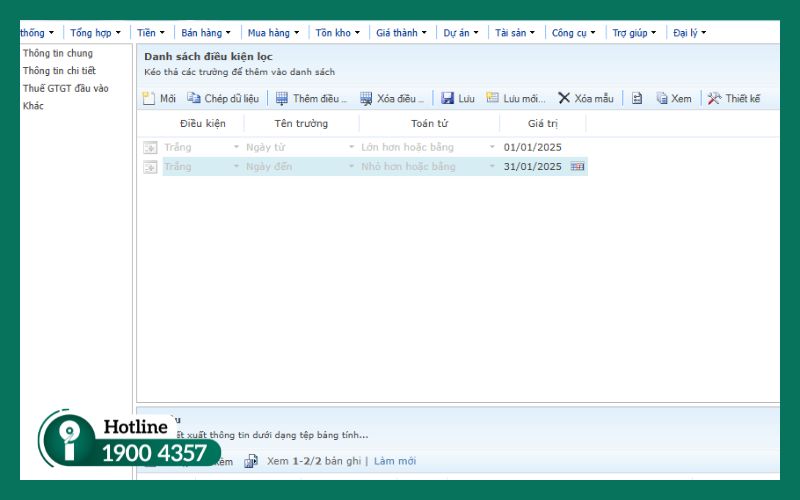Click the Xóa mẫu X icon

coord(564,98)
